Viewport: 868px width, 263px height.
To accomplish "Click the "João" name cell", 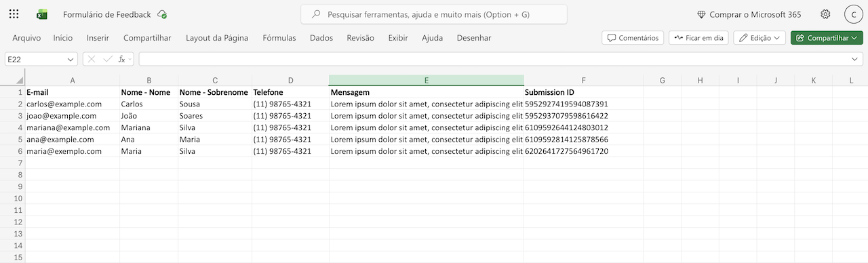I will (x=149, y=116).
